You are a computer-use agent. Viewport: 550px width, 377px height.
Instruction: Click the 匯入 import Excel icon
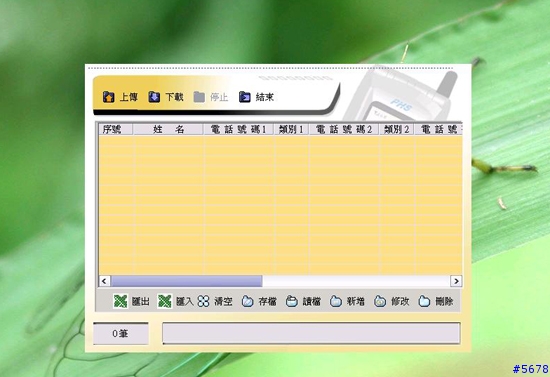(165, 301)
